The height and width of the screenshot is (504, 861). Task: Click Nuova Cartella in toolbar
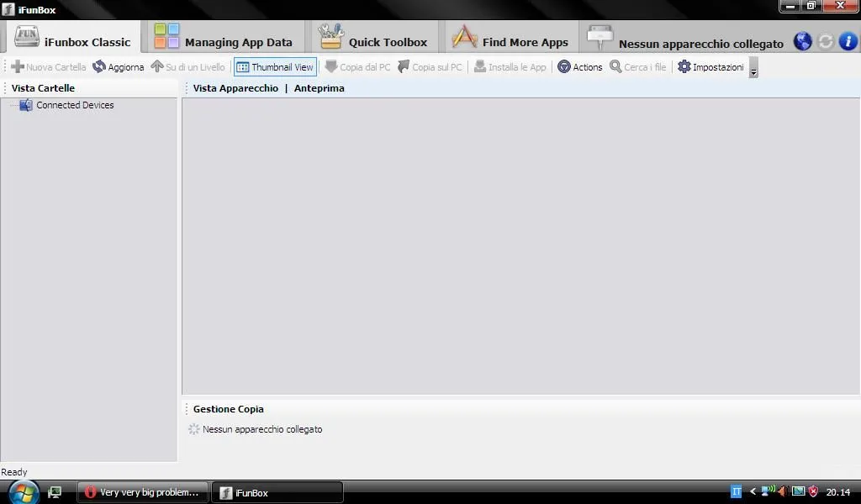[x=48, y=67]
